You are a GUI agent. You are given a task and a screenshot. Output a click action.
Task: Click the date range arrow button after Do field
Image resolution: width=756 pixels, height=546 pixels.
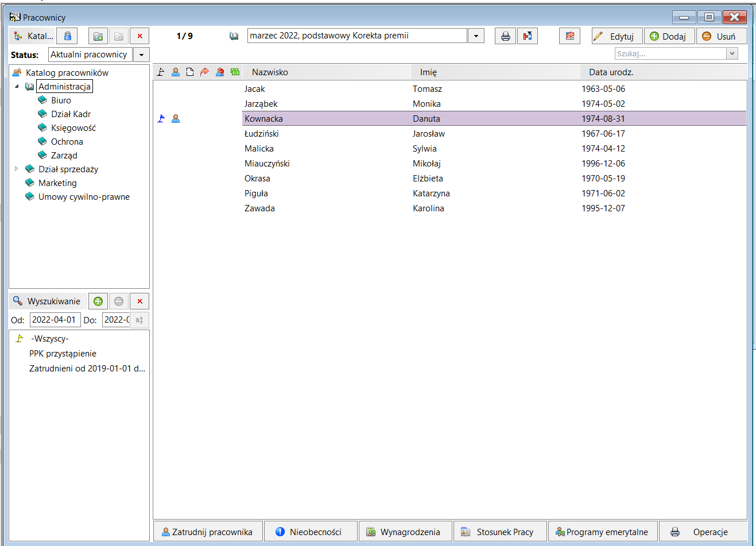coord(139,320)
